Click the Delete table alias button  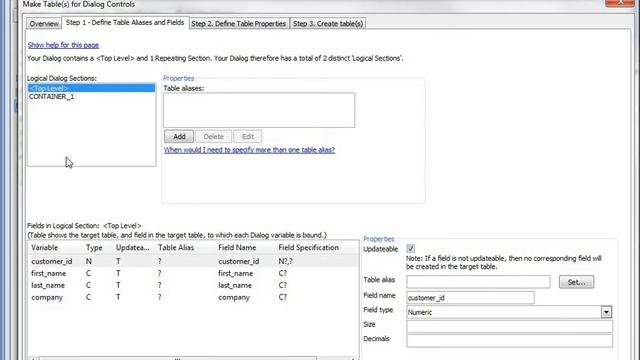coord(213,137)
